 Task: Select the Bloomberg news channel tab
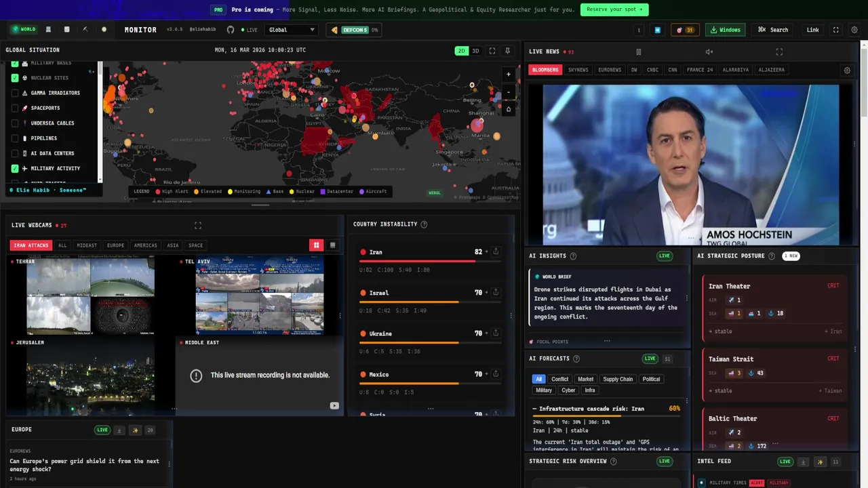pos(545,70)
